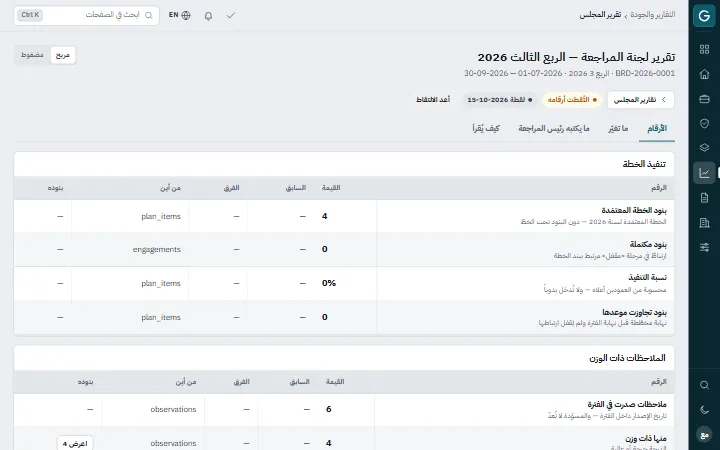Open the document icon in sidebar

[x=704, y=198]
